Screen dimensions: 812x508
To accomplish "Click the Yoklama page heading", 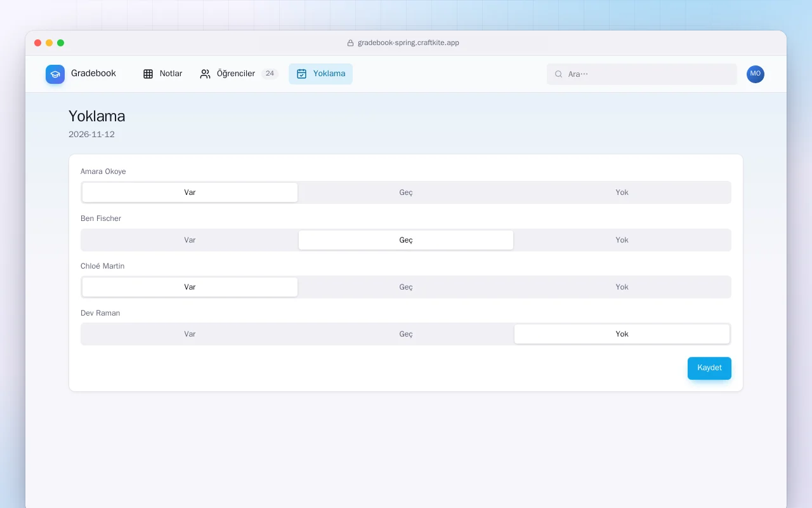I will (x=97, y=116).
